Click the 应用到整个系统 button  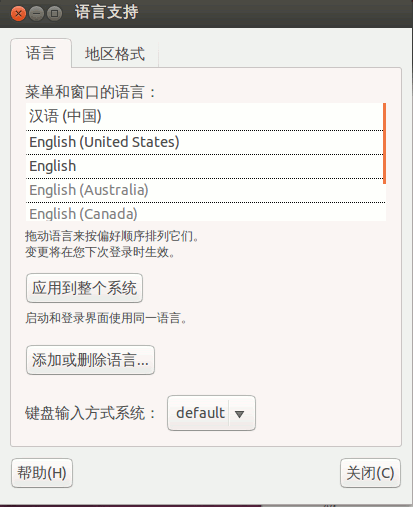coord(85,288)
